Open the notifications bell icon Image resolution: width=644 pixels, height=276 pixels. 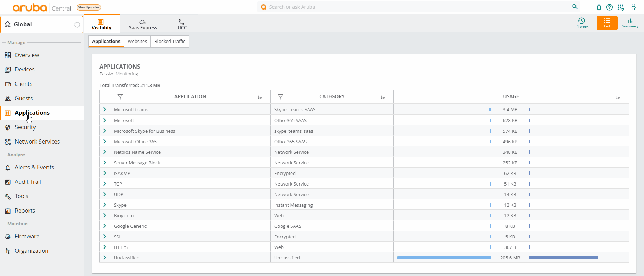tap(599, 7)
